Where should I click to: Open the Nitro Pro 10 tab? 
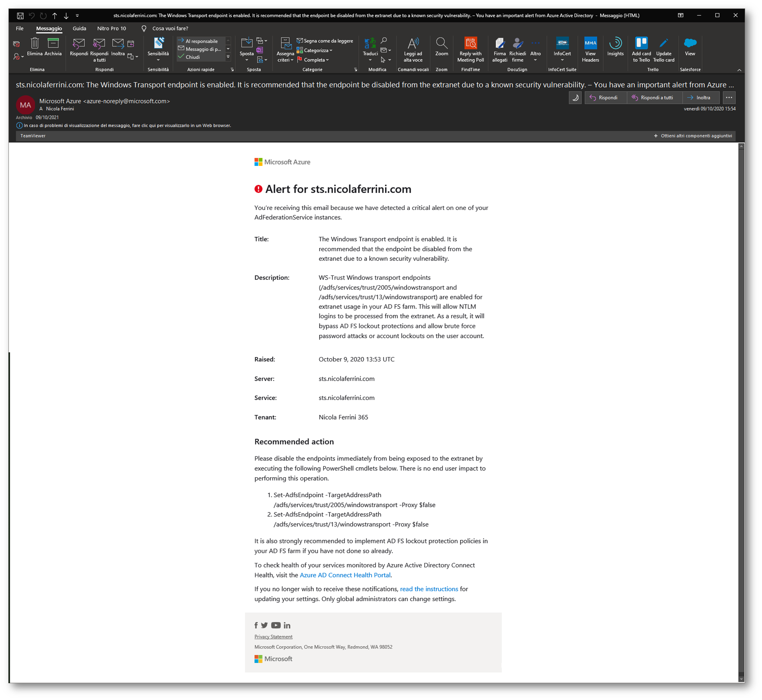tap(111, 28)
